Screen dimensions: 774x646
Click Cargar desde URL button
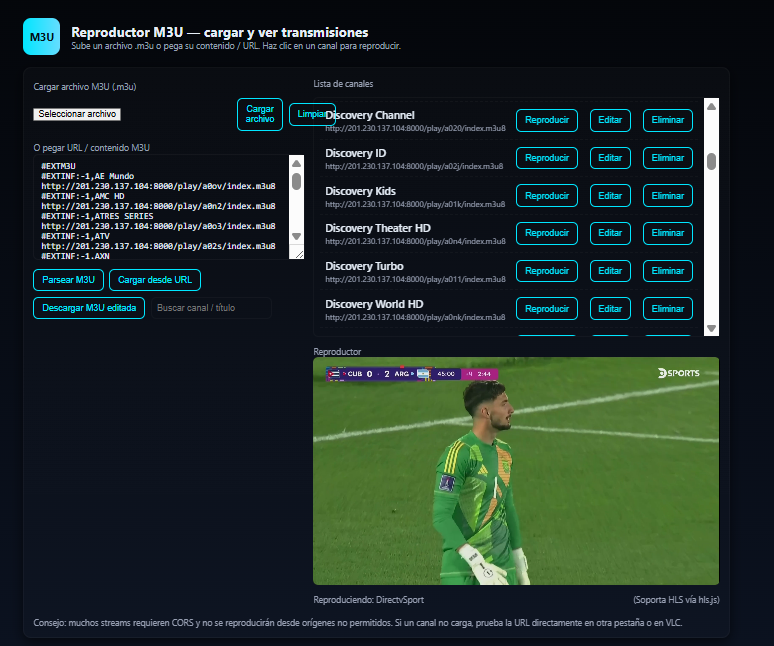click(155, 280)
